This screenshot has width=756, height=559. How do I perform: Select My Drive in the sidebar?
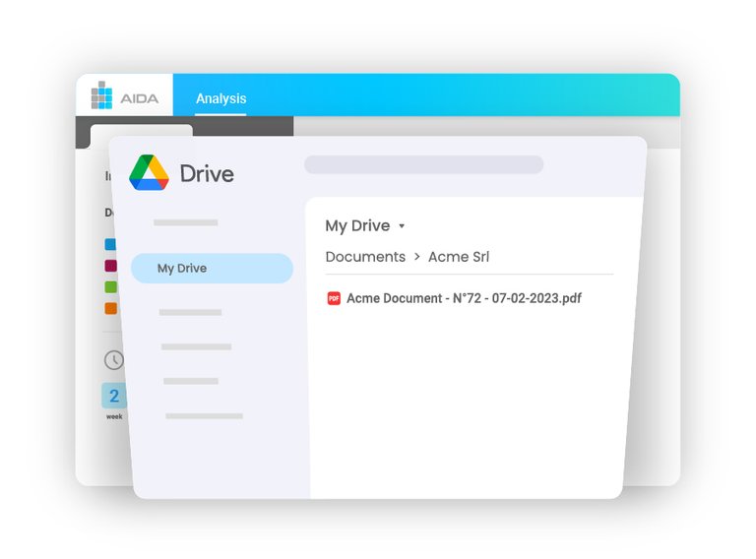(x=212, y=268)
